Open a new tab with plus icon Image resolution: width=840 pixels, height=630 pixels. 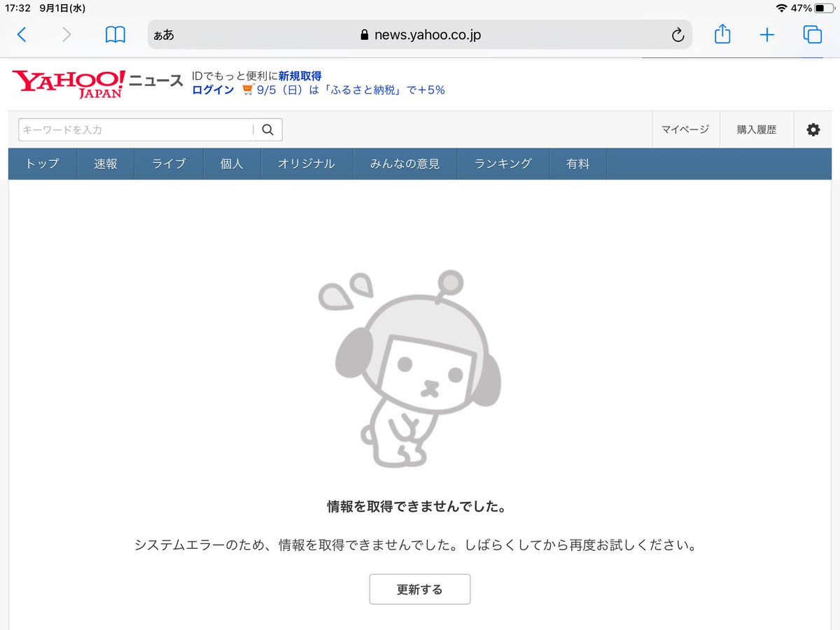pyautogui.click(x=767, y=35)
